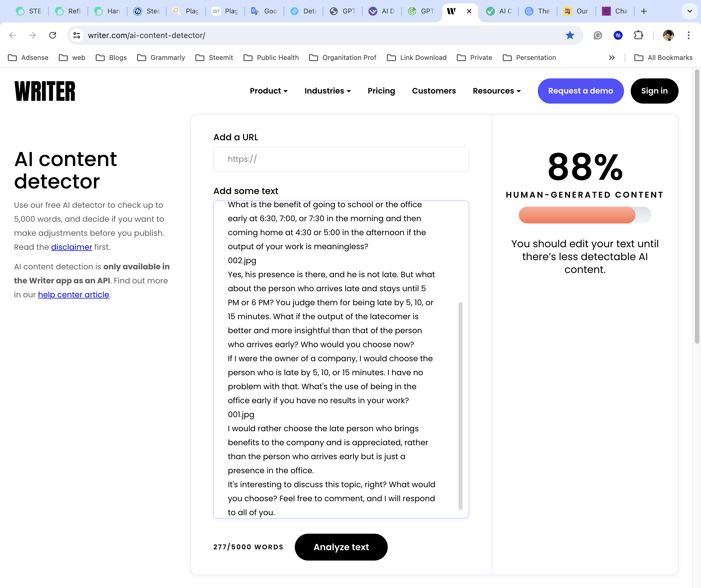This screenshot has height=588, width=701.
Task: Click the WRITER logo
Action: (x=45, y=91)
